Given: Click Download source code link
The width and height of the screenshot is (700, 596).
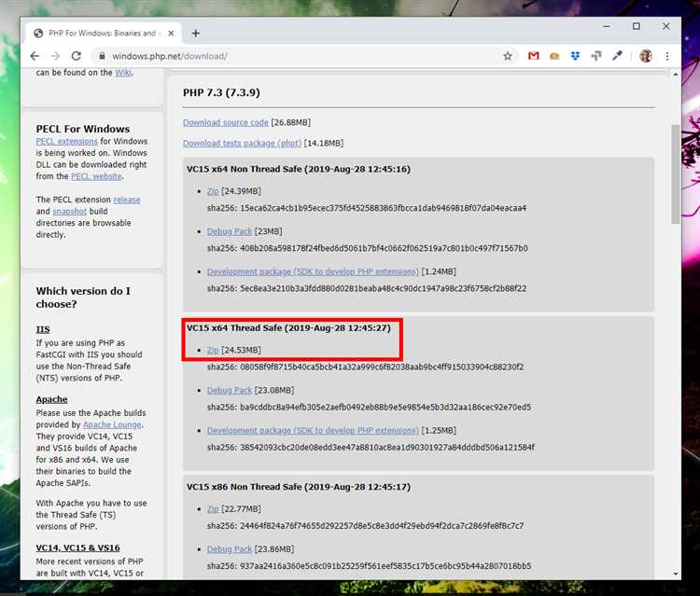Looking at the screenshot, I should click(226, 122).
